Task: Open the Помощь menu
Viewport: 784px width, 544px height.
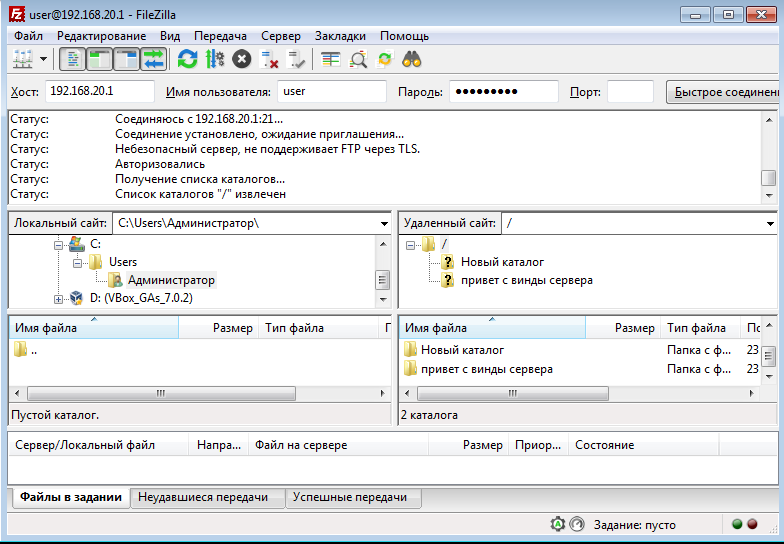Action: [x=404, y=36]
